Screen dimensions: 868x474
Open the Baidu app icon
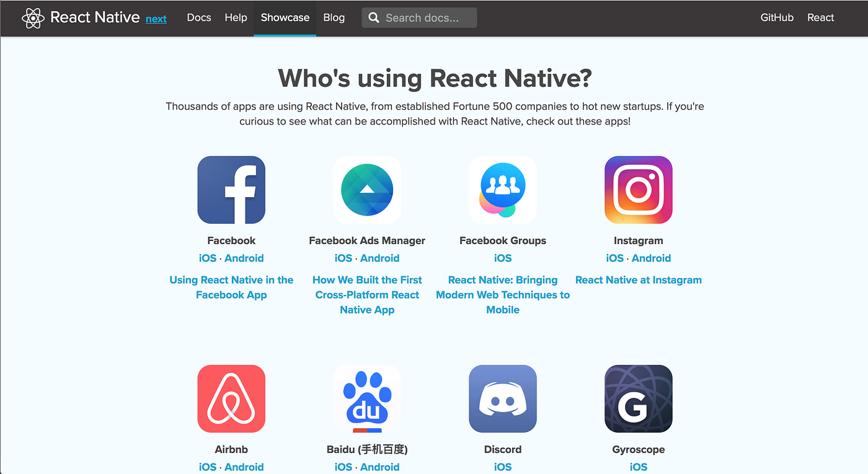(x=367, y=398)
